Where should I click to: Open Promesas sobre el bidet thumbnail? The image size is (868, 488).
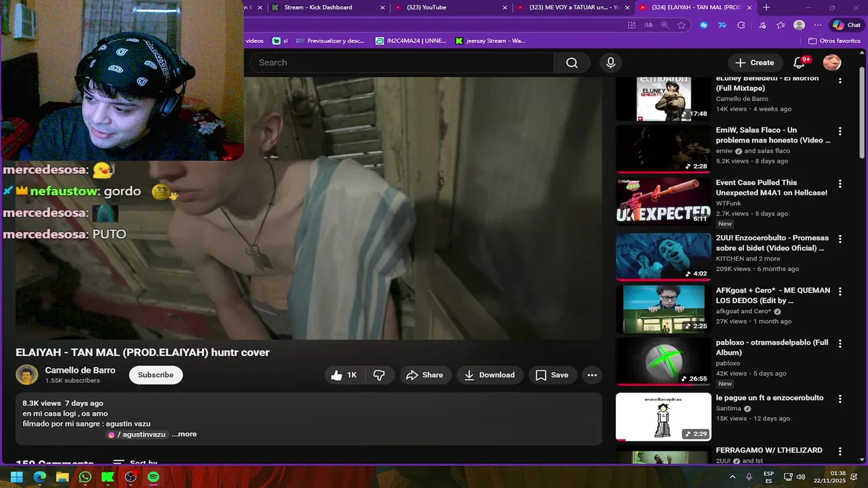[663, 256]
